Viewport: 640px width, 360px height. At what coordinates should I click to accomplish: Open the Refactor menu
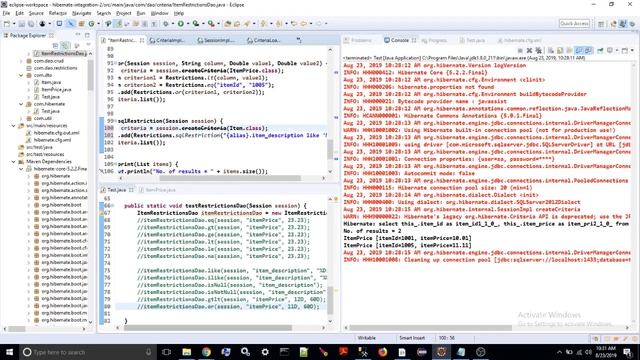[58, 13]
